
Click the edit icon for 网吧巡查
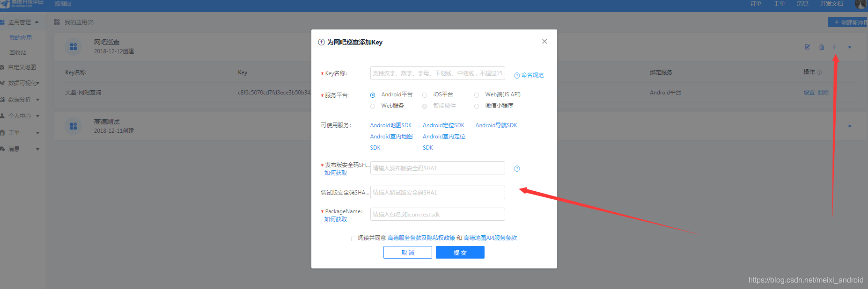(808, 47)
